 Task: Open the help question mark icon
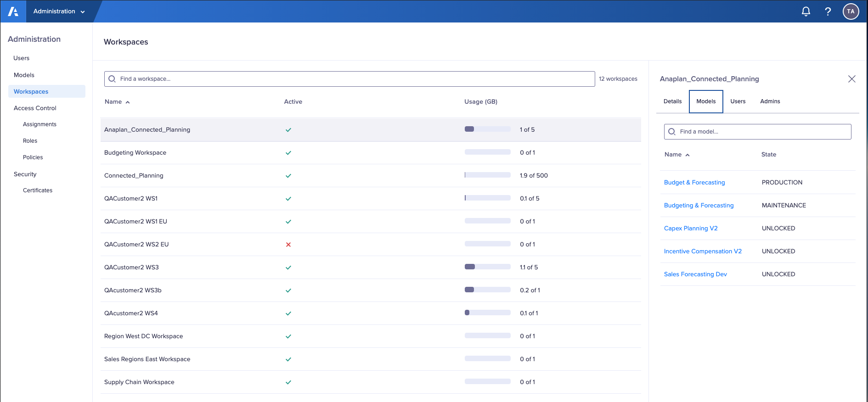click(x=828, y=11)
